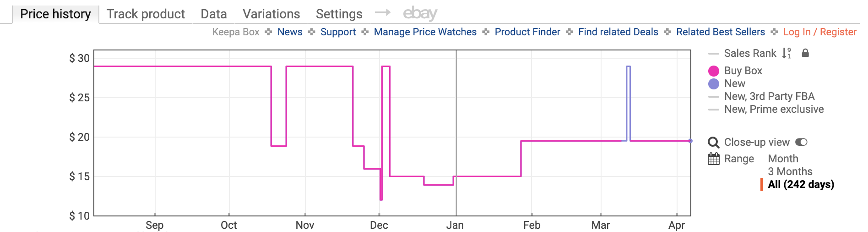The width and height of the screenshot is (868, 232).
Task: Click the separator icon before News
Action: tap(269, 32)
